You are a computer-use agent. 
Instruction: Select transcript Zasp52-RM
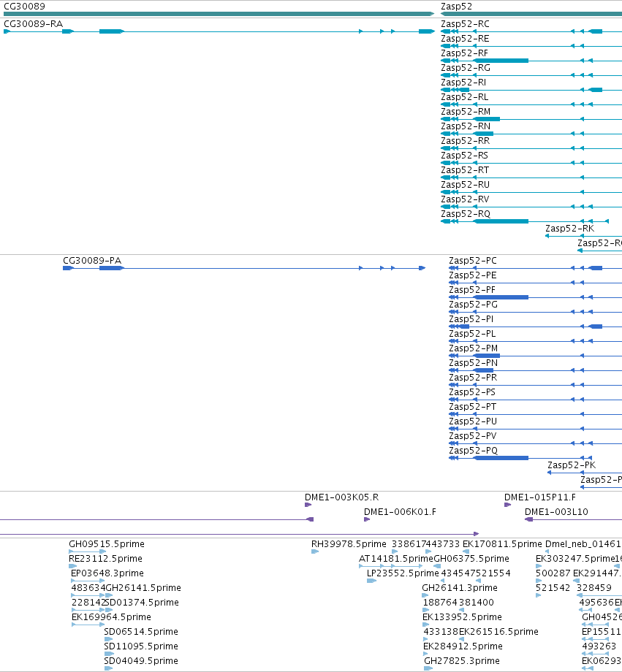click(466, 112)
